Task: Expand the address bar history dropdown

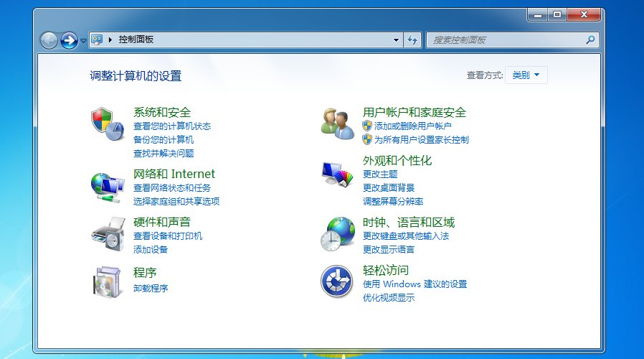Action: (x=396, y=40)
